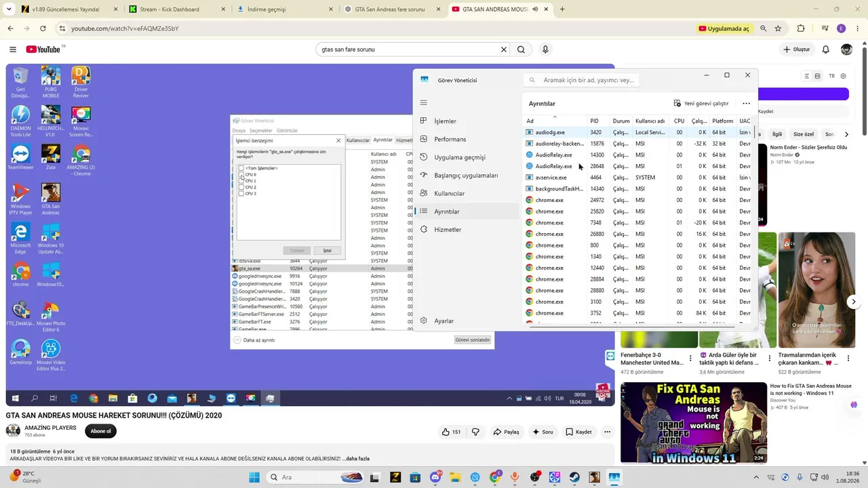
Task: Open Steam from the taskbar
Action: coord(574,477)
